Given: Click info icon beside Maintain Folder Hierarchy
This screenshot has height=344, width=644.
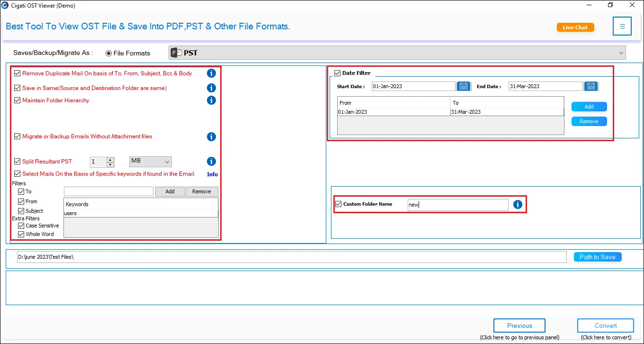Looking at the screenshot, I should [211, 100].
